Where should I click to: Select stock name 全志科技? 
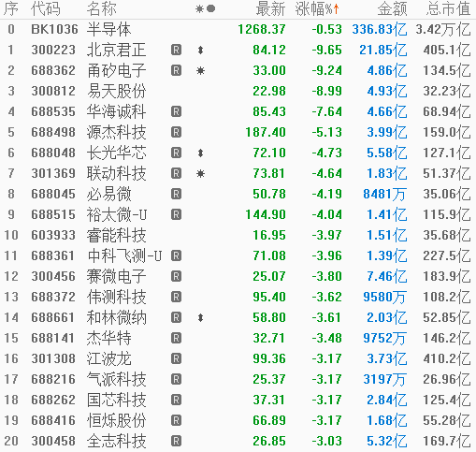tap(116, 441)
